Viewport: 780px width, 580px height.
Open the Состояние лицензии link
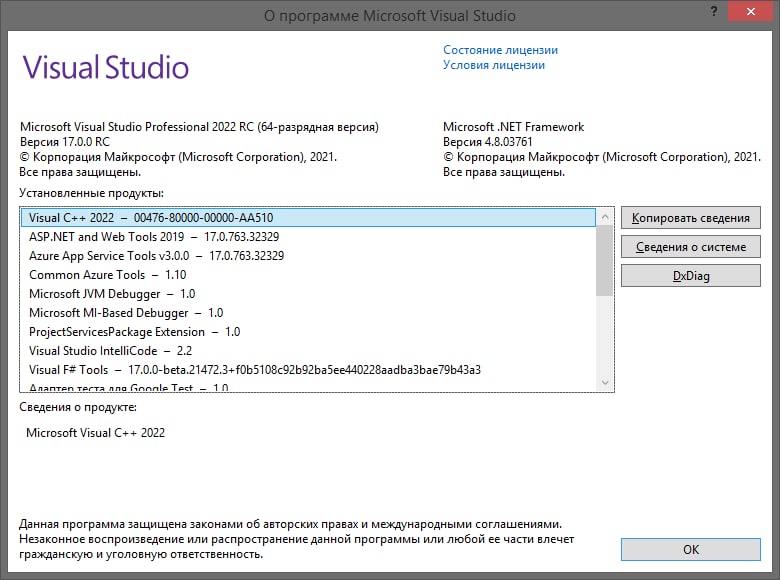500,50
